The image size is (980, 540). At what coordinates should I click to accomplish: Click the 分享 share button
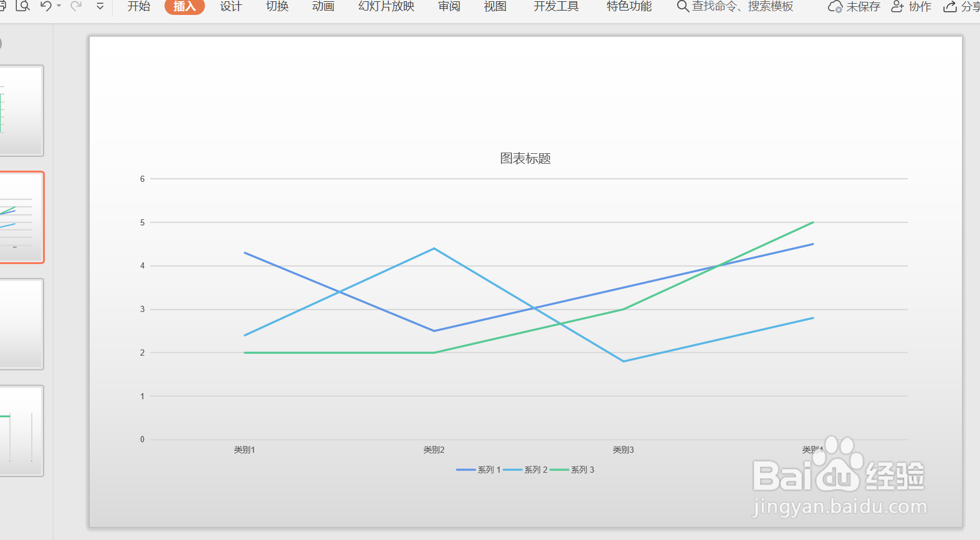[x=962, y=7]
